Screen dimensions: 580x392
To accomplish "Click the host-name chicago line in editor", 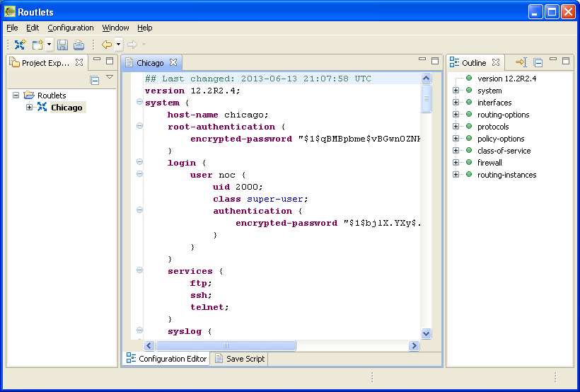I will (218, 115).
